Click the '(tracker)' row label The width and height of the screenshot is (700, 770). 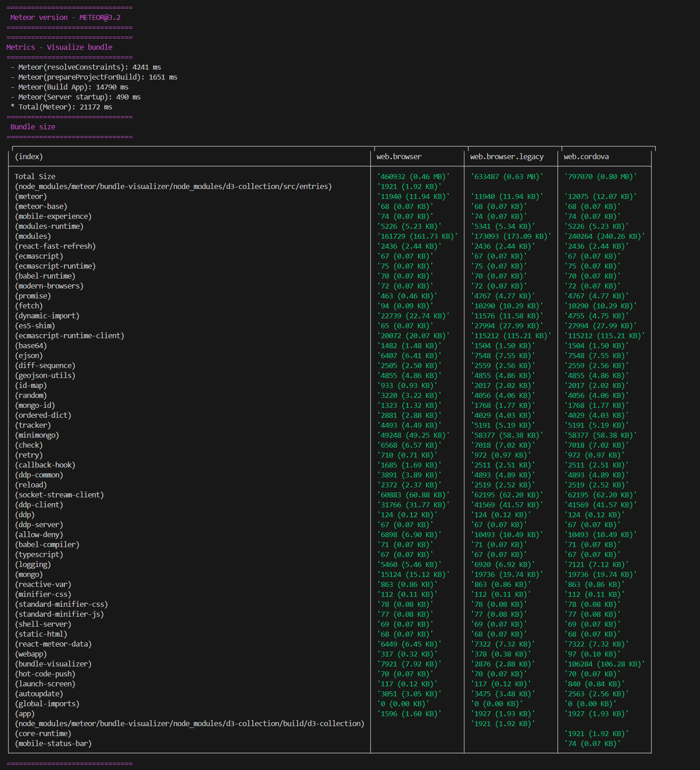pyautogui.click(x=33, y=425)
